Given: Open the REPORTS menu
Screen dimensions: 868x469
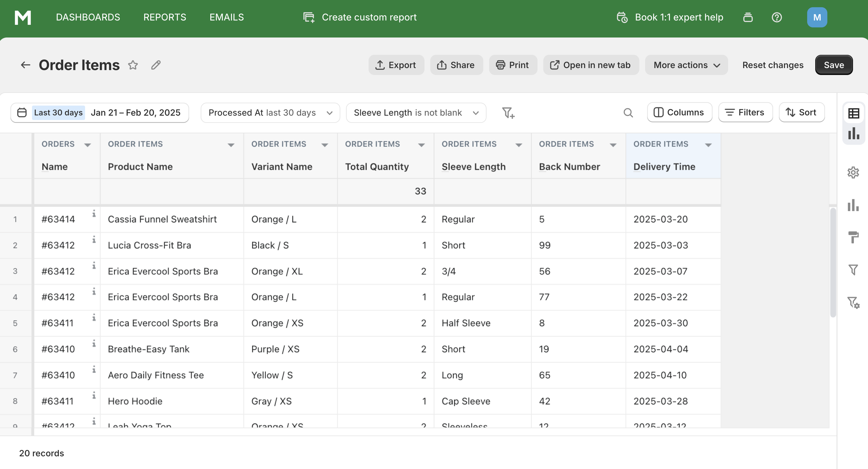Looking at the screenshot, I should (165, 17).
